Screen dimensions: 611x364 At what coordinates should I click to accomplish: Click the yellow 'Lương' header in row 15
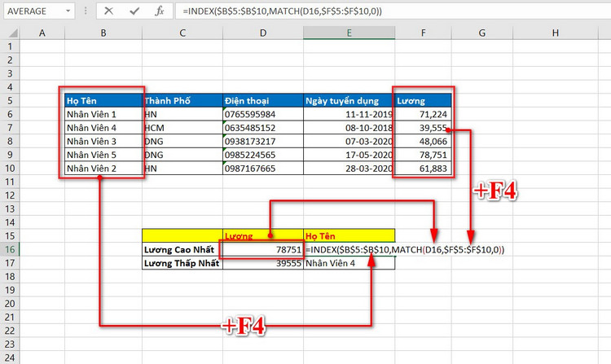[263, 236]
